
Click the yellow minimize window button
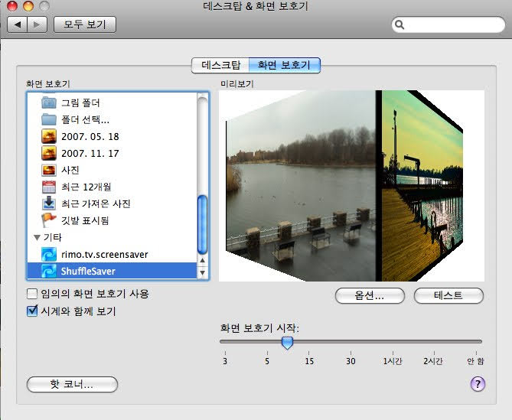pos(28,5)
